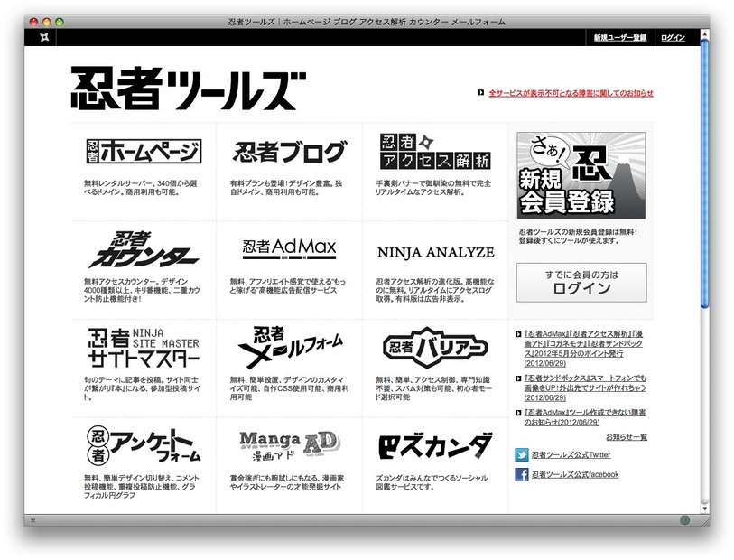Click the 簡単デザイン切り替え description under アンケートフォーム
This screenshot has height=560, width=734.
coord(142,487)
